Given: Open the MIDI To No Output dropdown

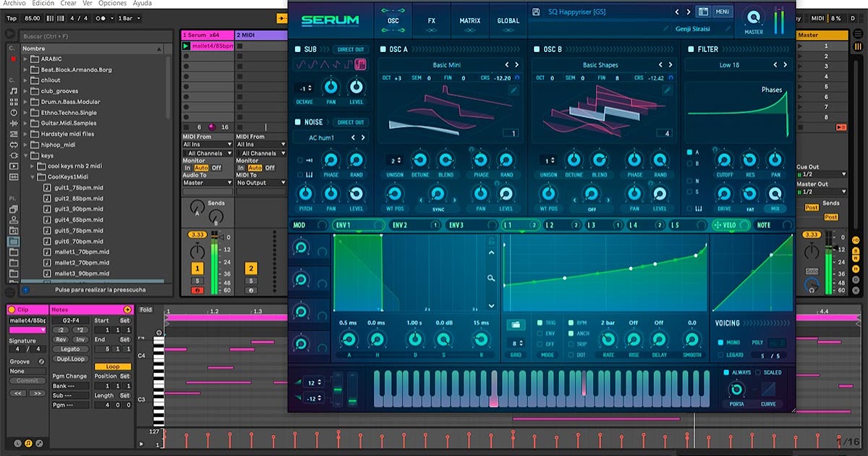Looking at the screenshot, I should pyautogui.click(x=261, y=183).
